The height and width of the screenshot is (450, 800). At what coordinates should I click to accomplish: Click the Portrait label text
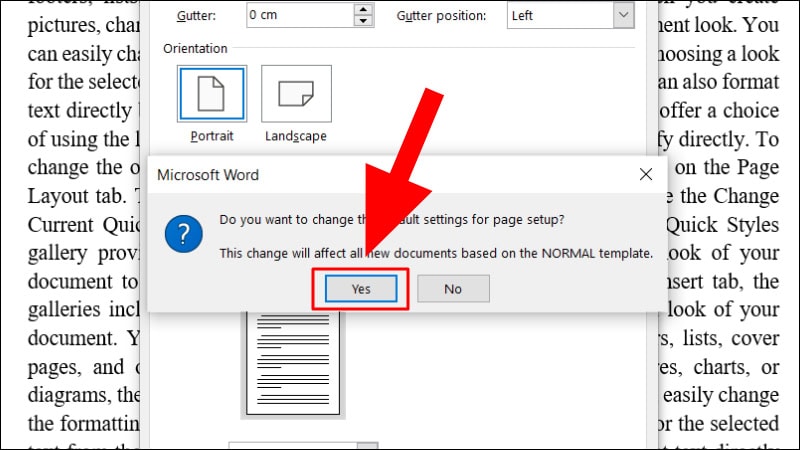click(x=212, y=136)
